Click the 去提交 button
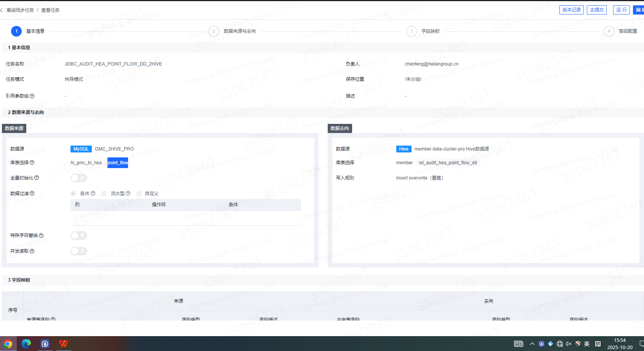 [597, 10]
